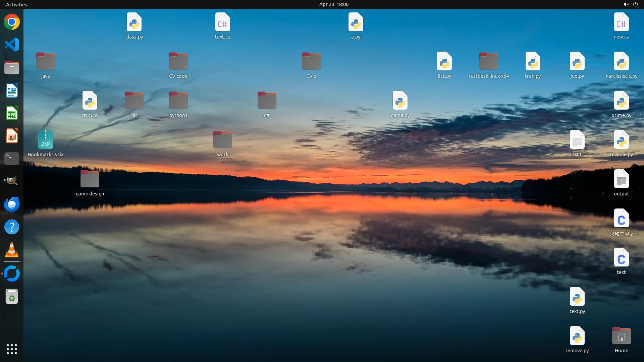Select the rustdesk-linux-x64 folder
Screen dimensions: 644x362
pyautogui.click(x=488, y=62)
